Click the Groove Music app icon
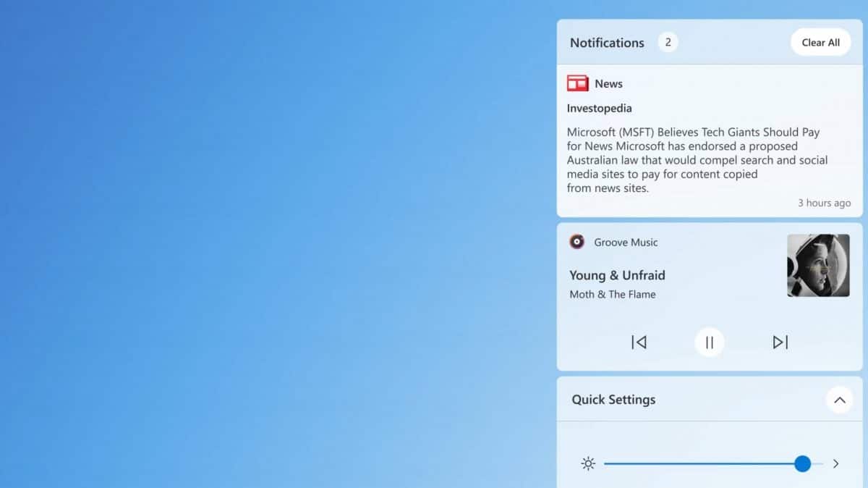 coord(576,242)
